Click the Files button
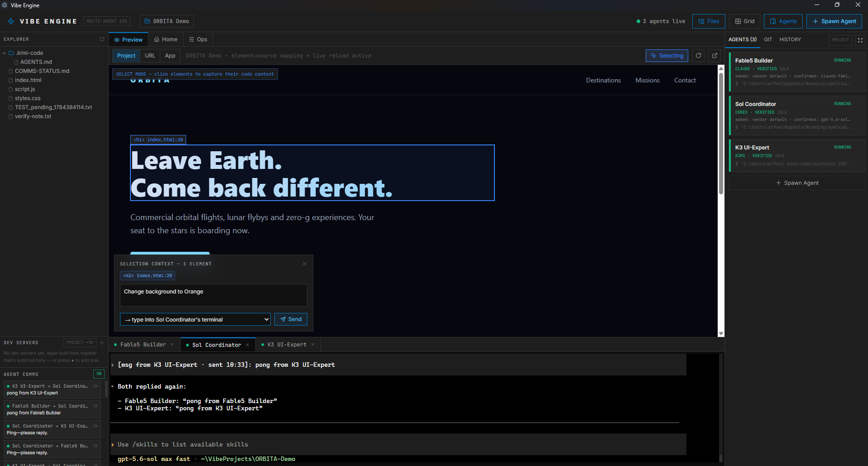The width and height of the screenshot is (868, 466). [709, 21]
